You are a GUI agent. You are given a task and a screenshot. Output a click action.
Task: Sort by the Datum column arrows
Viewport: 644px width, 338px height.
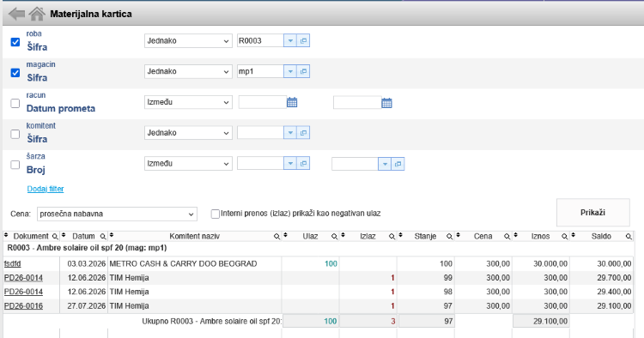[x=64, y=235]
